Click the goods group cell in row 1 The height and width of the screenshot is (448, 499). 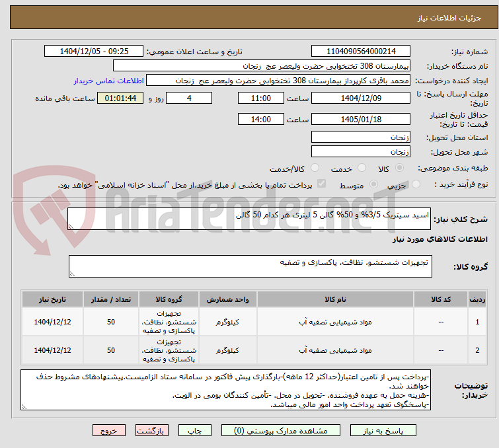169,322
